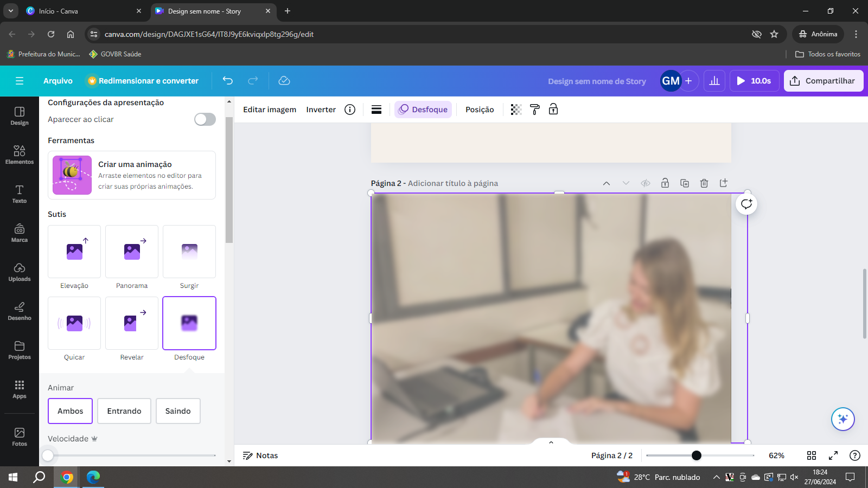Image resolution: width=868 pixels, height=488 pixels.
Task: Move page 2 down with chevron
Action: (626, 183)
